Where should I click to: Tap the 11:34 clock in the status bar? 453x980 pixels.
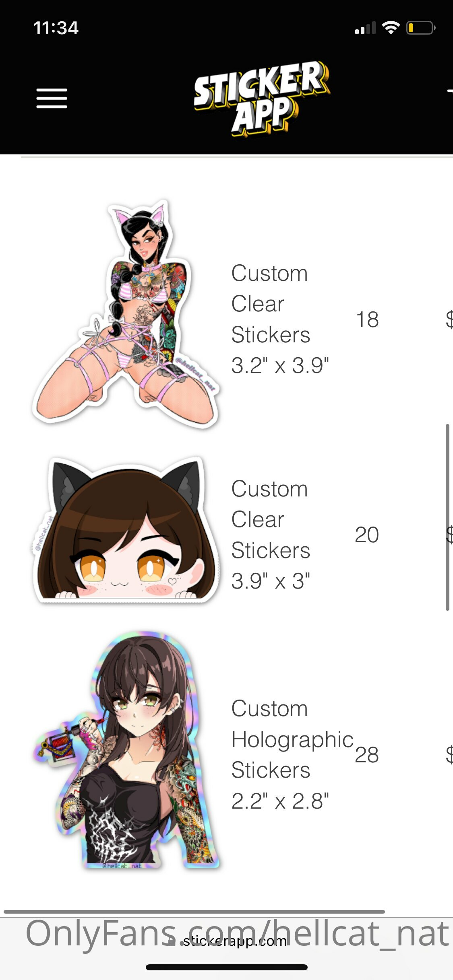(56, 28)
